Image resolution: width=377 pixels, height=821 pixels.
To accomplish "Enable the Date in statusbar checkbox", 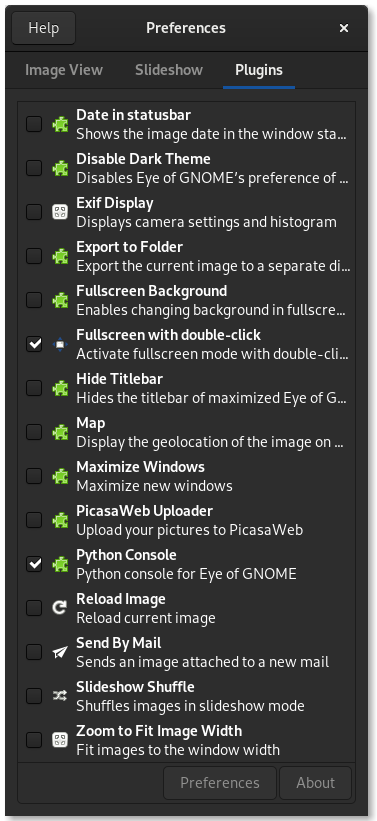I will coord(34,124).
